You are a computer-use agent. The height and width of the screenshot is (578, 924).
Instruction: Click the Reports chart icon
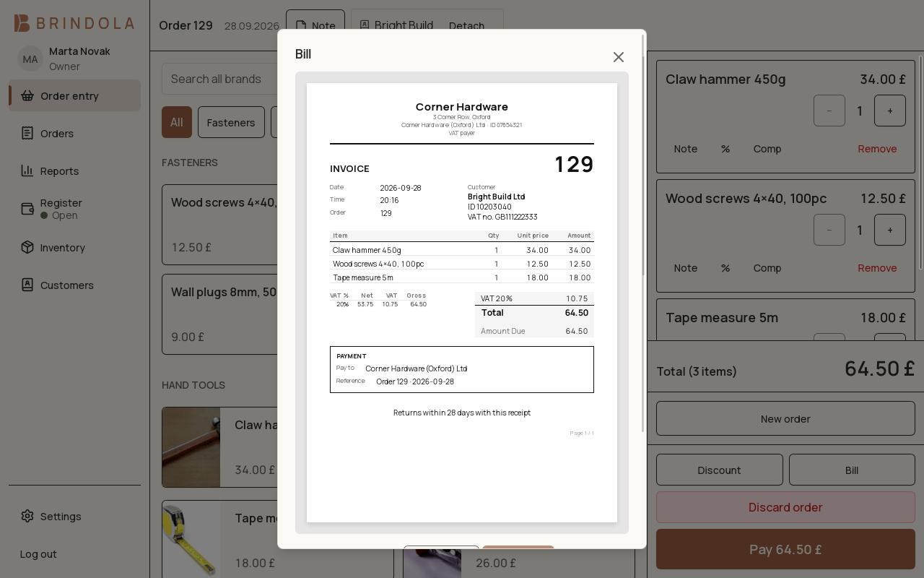click(x=27, y=171)
